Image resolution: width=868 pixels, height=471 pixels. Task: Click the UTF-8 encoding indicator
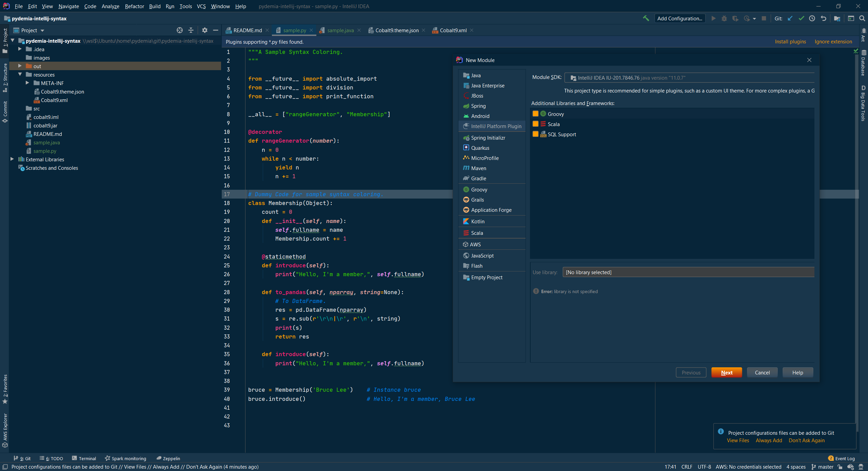tap(704, 467)
